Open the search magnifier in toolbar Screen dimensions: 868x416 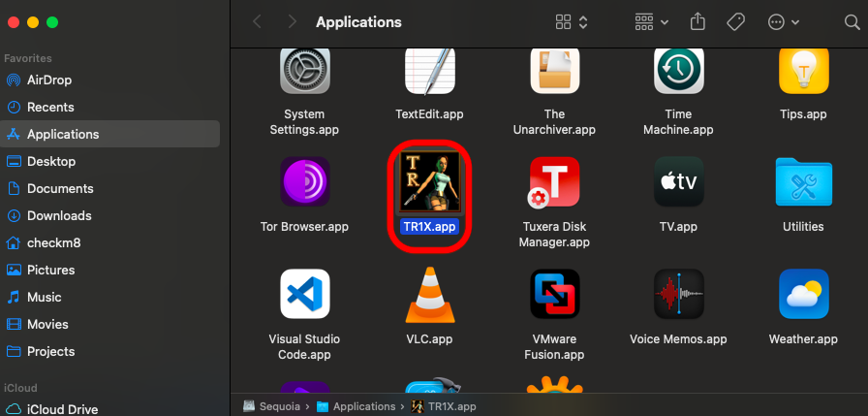point(839,21)
